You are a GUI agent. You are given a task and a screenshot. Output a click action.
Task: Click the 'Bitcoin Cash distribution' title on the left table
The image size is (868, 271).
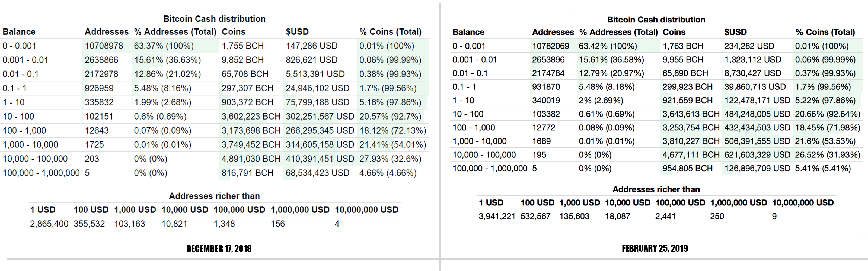pos(214,18)
